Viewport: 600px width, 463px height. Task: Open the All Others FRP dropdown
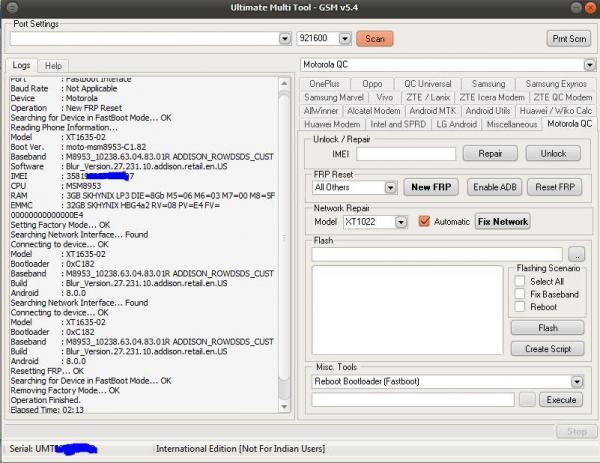point(390,187)
